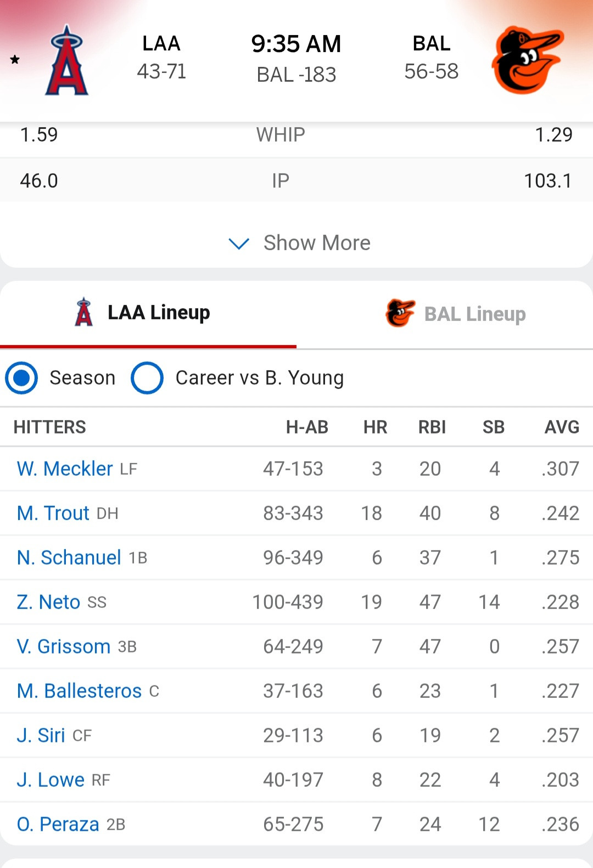Open N. Schanuel player link
Image resolution: width=593 pixels, height=868 pixels.
point(69,557)
